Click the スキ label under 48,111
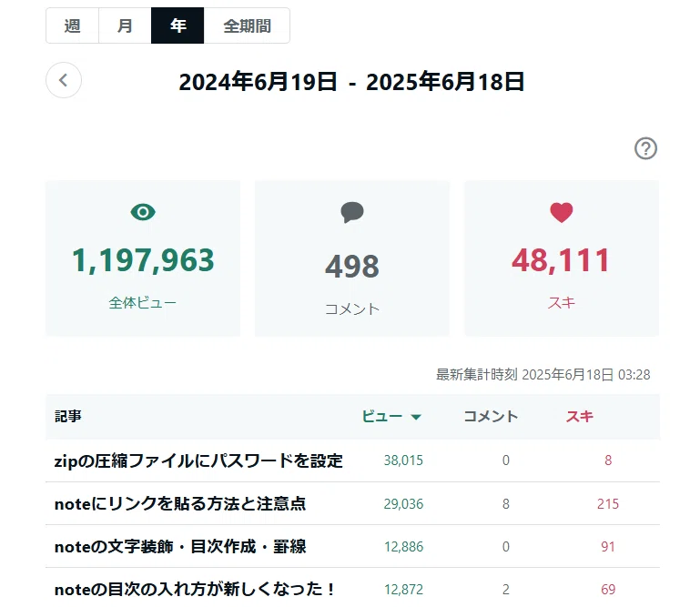 click(561, 303)
